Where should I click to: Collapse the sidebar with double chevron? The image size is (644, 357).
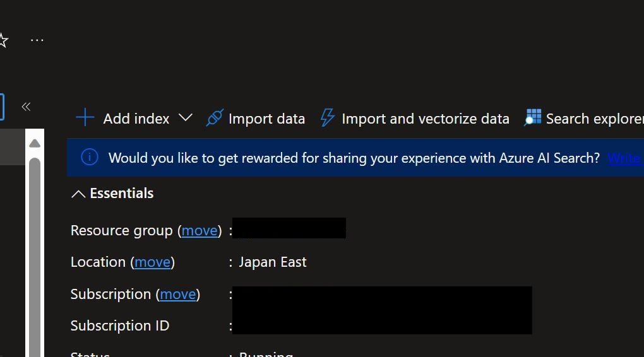(26, 107)
